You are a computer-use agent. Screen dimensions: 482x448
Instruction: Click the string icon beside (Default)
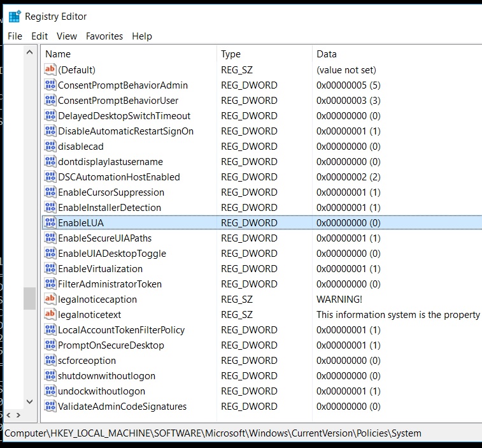[50, 69]
